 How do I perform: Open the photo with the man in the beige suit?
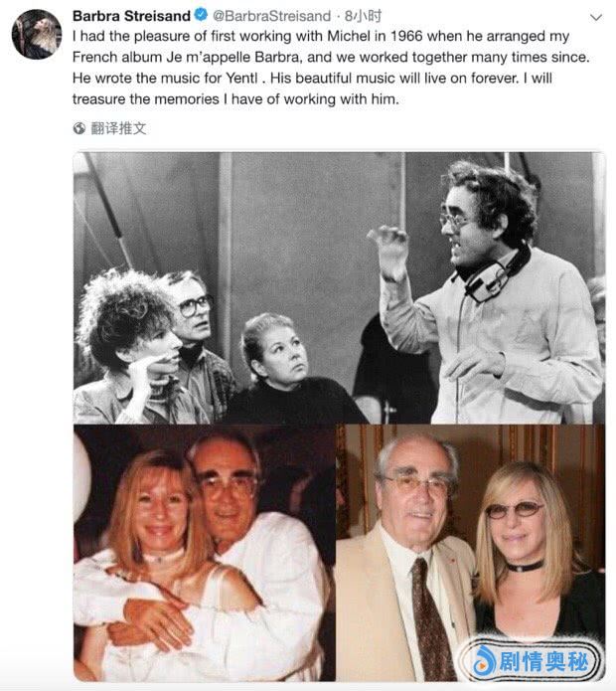[x=471, y=553]
